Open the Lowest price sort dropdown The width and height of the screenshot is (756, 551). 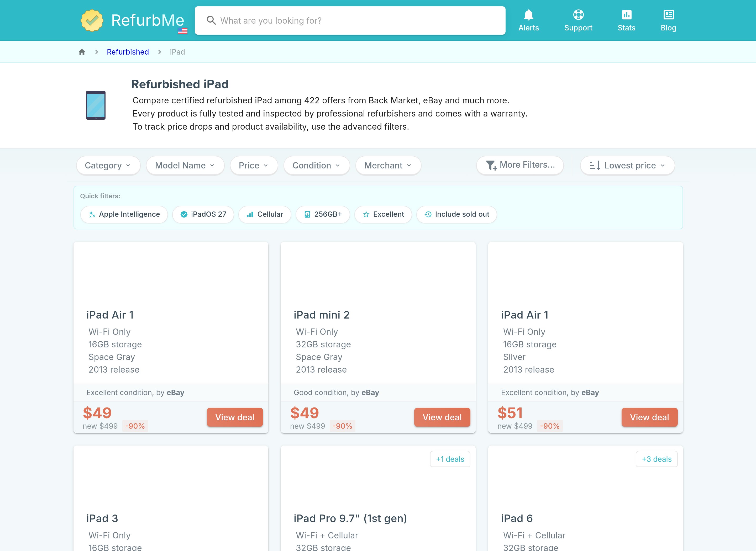pyautogui.click(x=628, y=166)
